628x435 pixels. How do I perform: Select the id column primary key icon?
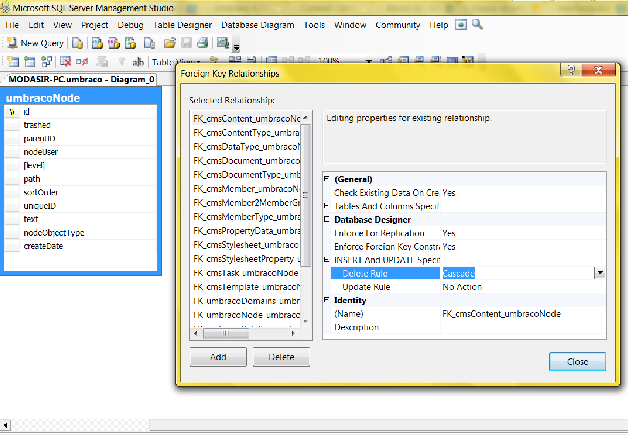(x=12, y=112)
